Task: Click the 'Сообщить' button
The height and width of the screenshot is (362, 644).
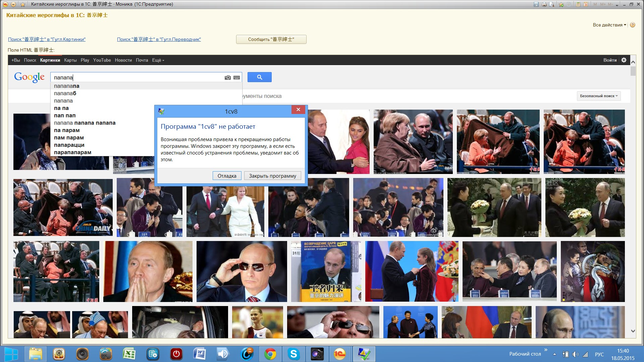Action: (271, 39)
